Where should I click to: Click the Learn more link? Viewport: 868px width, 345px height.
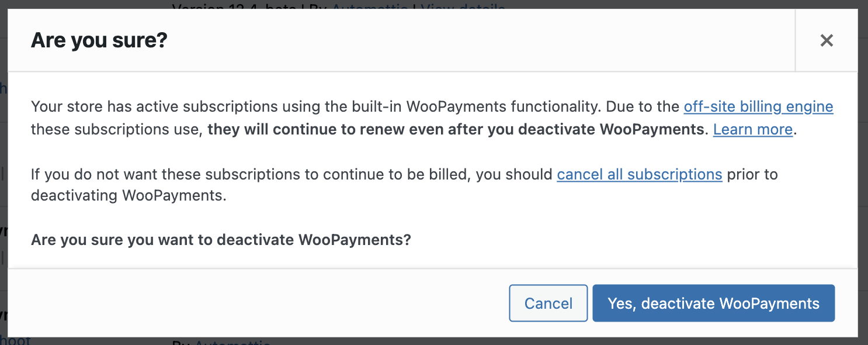click(752, 129)
